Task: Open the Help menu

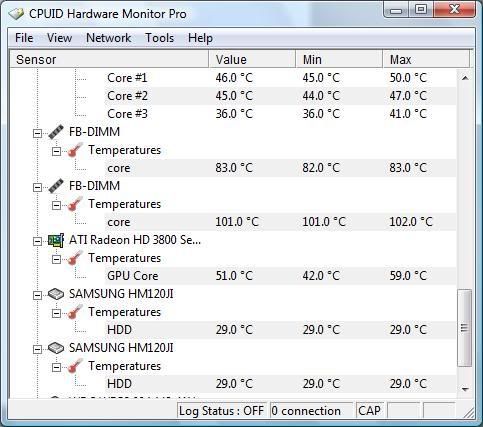Action: [200, 38]
